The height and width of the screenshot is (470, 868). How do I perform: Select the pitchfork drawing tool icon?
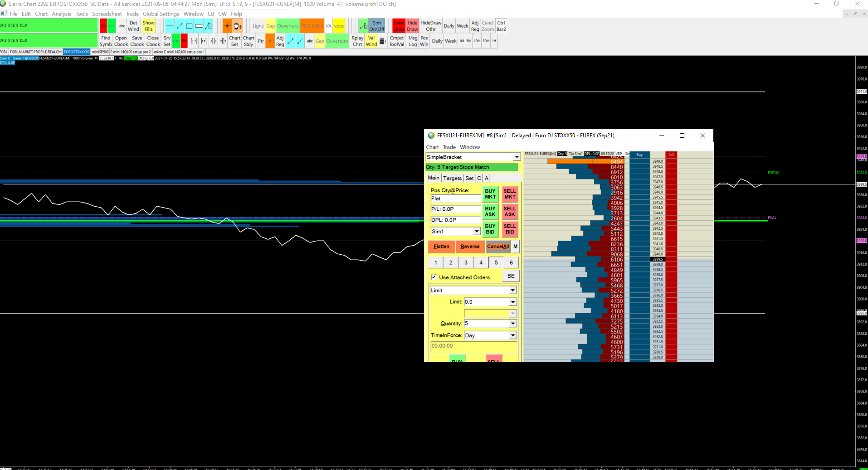click(x=209, y=26)
